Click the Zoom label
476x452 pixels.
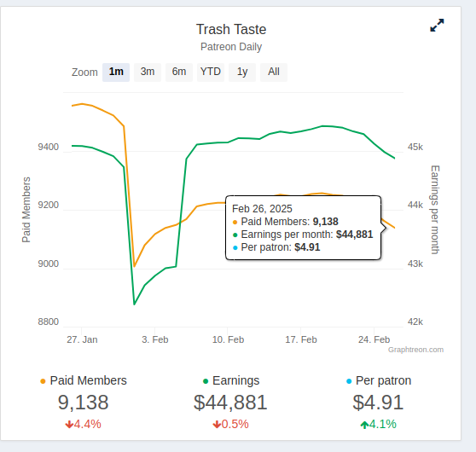pyautogui.click(x=84, y=72)
